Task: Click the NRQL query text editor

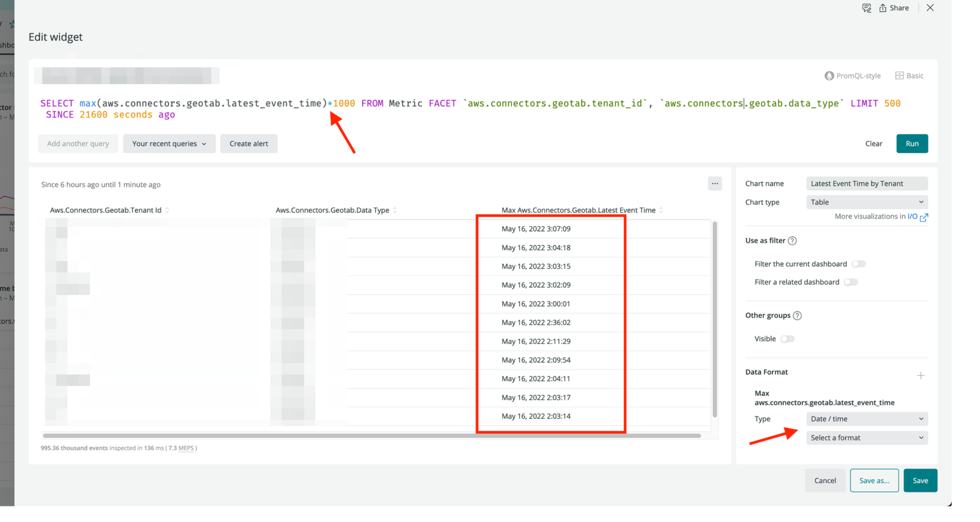Action: (x=470, y=109)
